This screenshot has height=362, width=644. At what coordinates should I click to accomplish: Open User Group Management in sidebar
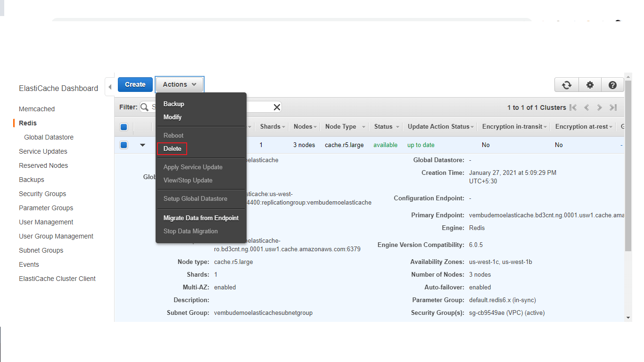56,236
